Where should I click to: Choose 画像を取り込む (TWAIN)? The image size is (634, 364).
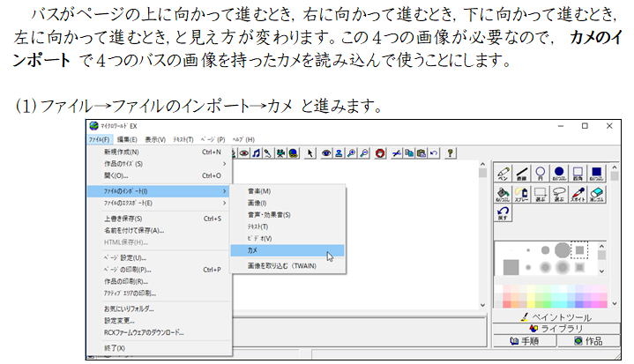pos(287,266)
